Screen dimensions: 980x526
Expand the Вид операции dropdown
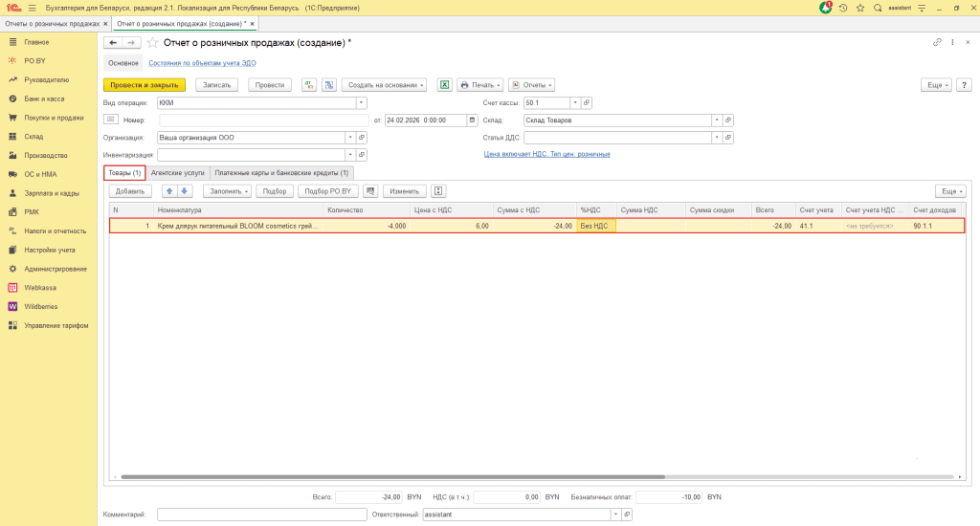tap(361, 102)
